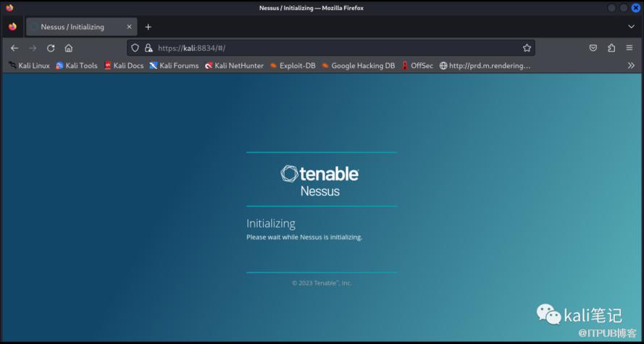644x344 pixels.
Task: Click the © 2023 Tenable, Inc. footer
Action: point(322,283)
